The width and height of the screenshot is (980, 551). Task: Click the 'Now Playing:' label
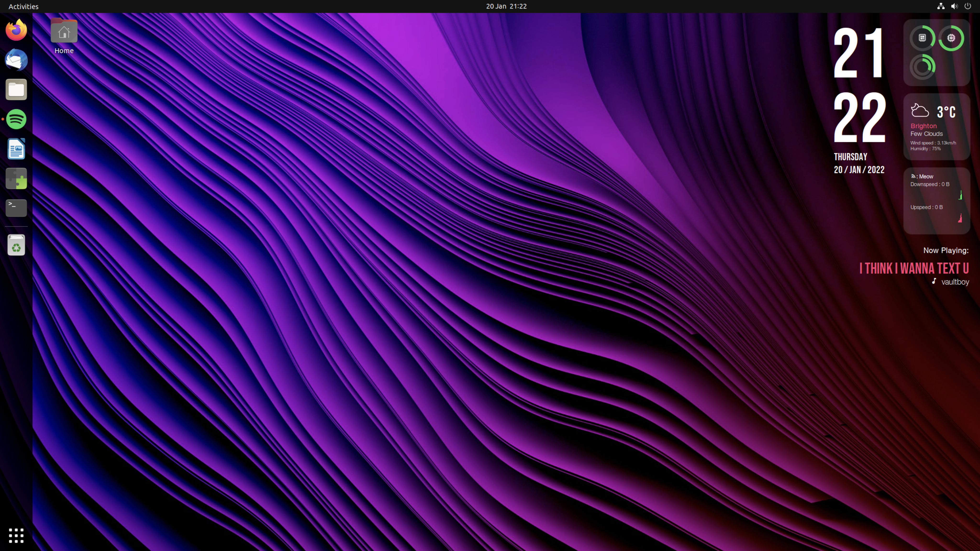[946, 251]
